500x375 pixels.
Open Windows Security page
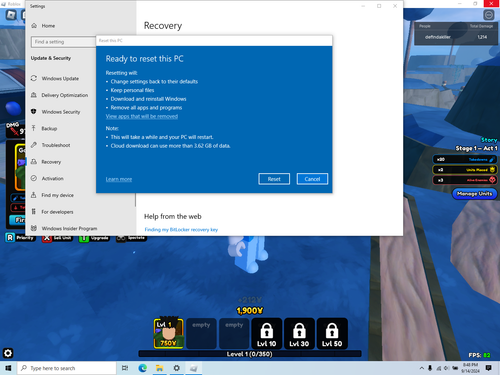(x=61, y=112)
